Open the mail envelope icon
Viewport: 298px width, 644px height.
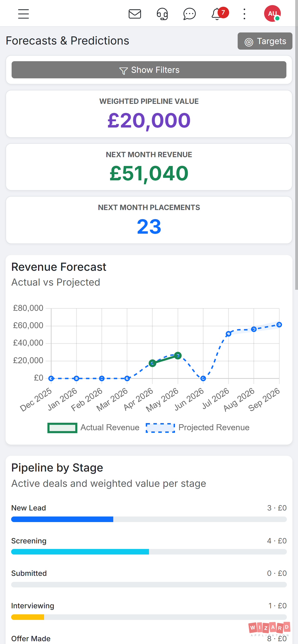[135, 14]
